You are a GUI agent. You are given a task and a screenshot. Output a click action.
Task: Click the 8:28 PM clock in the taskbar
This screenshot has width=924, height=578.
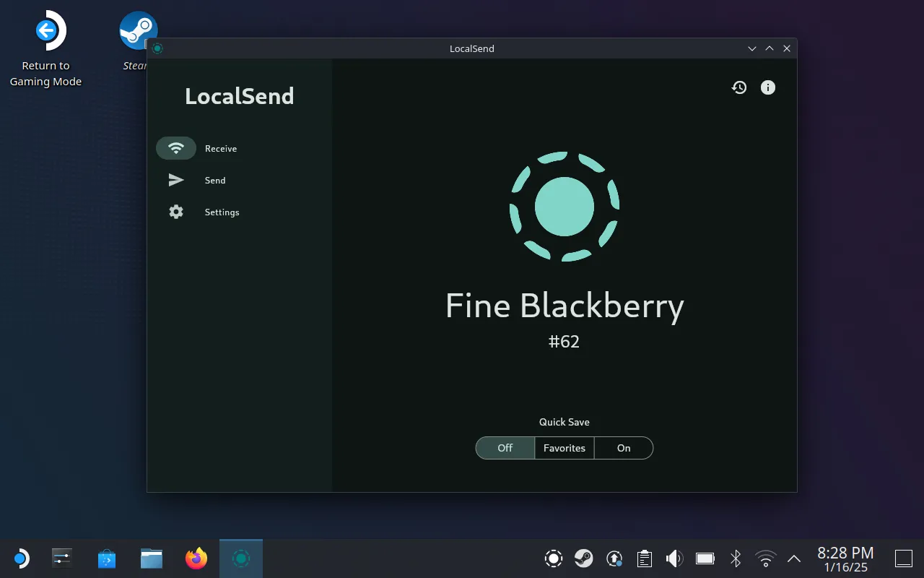coord(845,553)
